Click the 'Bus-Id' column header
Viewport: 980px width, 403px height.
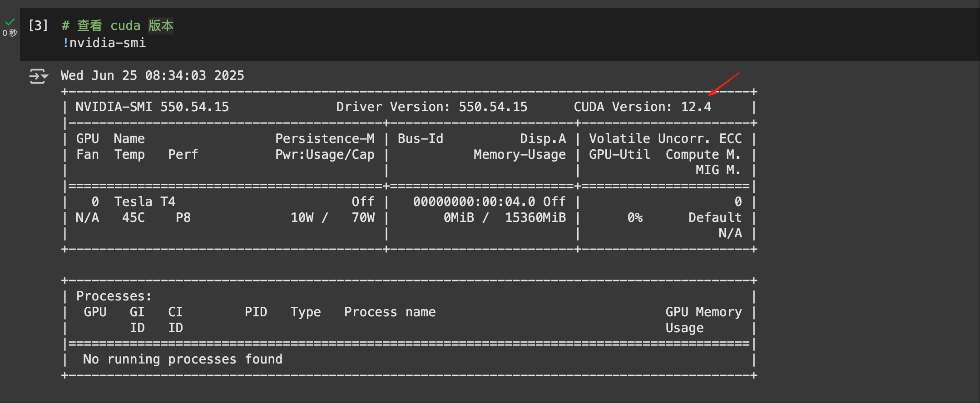(x=420, y=139)
